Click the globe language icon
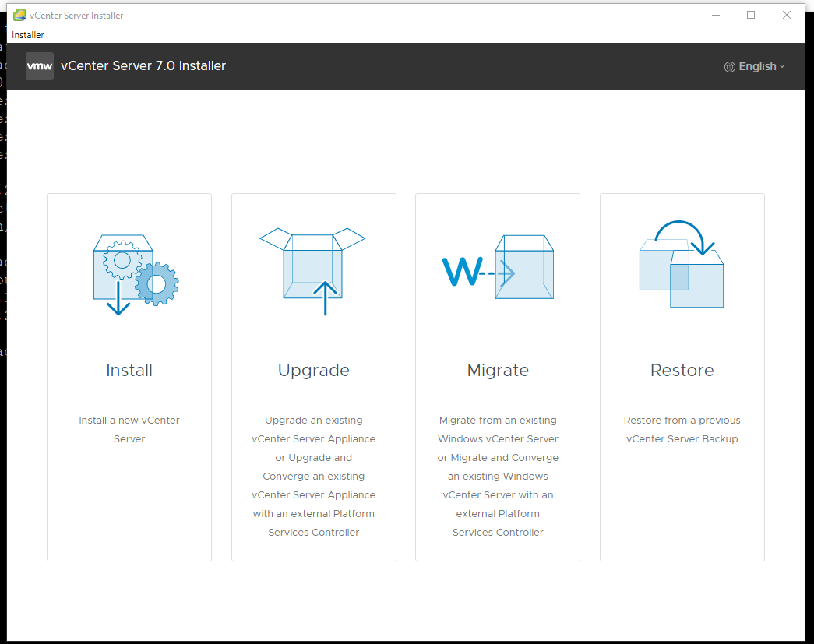The image size is (814, 644). 729,67
